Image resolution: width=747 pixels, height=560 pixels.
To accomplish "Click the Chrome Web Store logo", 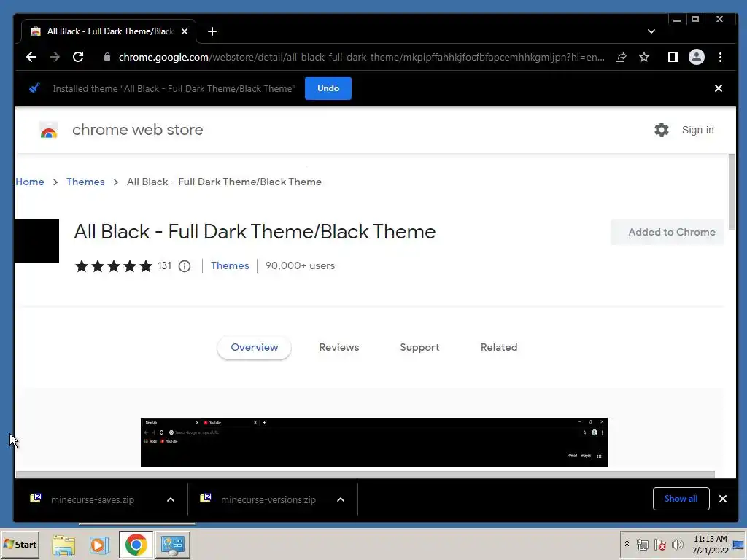I will coord(49,130).
